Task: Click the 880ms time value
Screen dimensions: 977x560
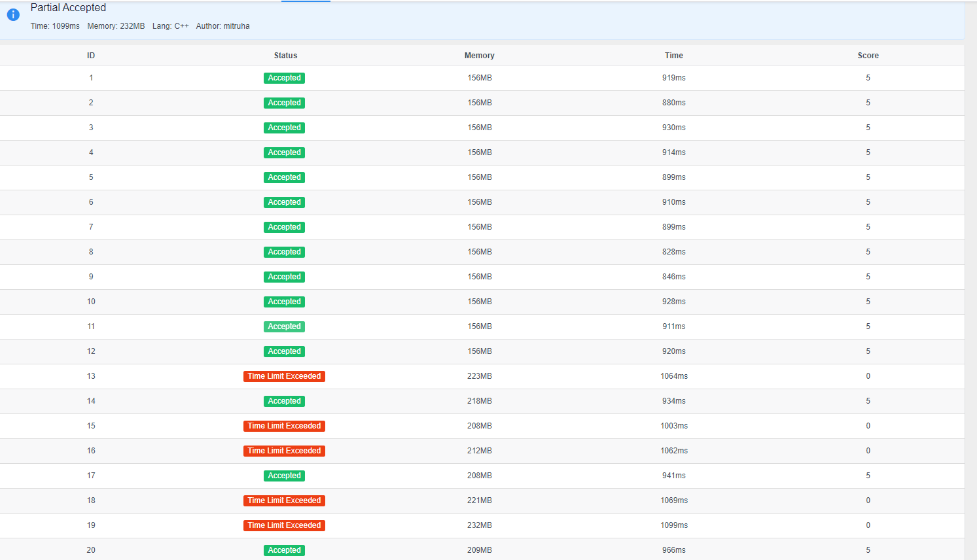Action: (674, 103)
